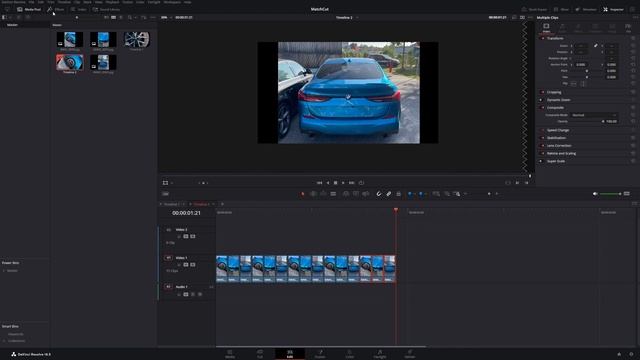
Task: Open the Sound Library panel
Action: click(106, 9)
